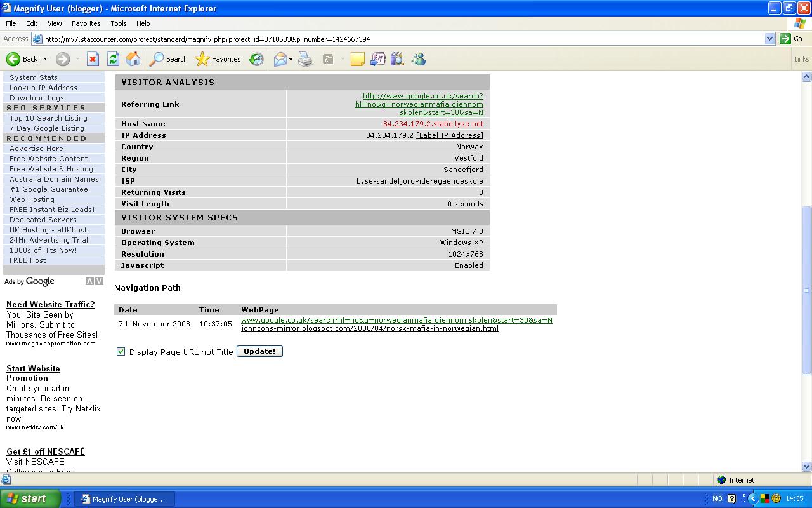
Task: Go back with the Back arrow button
Action: pyautogui.click(x=22, y=59)
